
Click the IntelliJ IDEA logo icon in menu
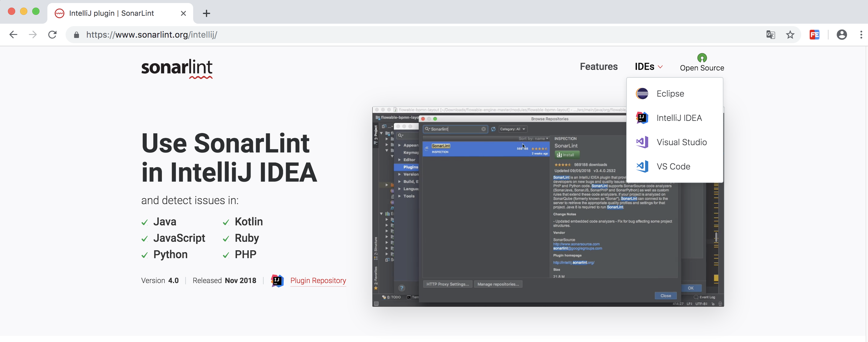pos(642,118)
